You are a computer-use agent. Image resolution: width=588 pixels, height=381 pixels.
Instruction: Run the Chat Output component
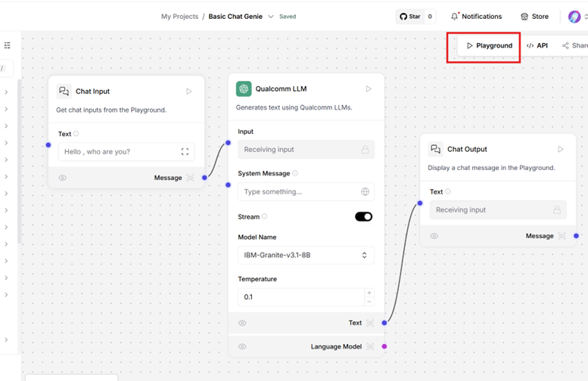pyautogui.click(x=561, y=150)
